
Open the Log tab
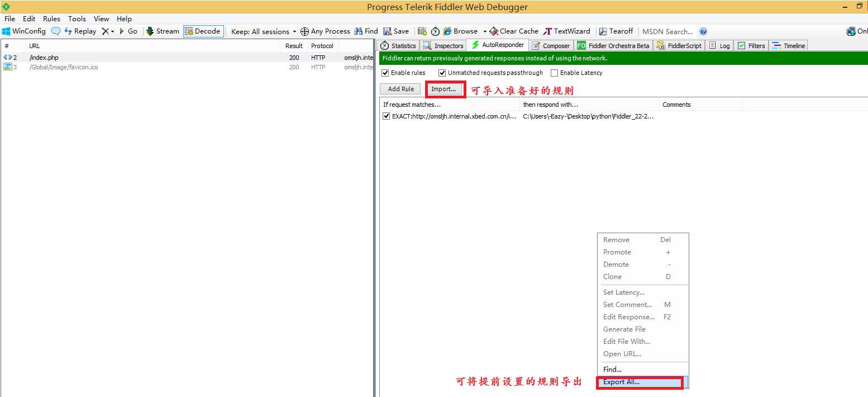[x=719, y=46]
